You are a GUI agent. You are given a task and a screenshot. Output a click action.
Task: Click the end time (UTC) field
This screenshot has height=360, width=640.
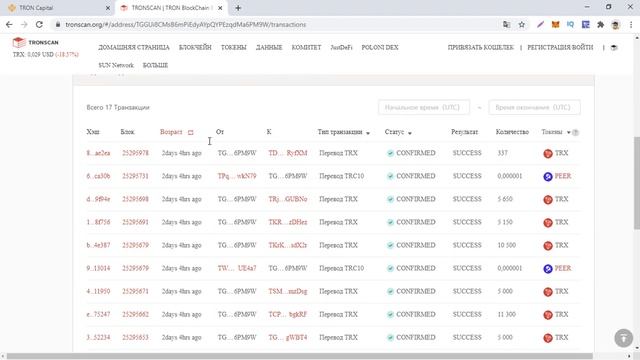pyautogui.click(x=534, y=107)
